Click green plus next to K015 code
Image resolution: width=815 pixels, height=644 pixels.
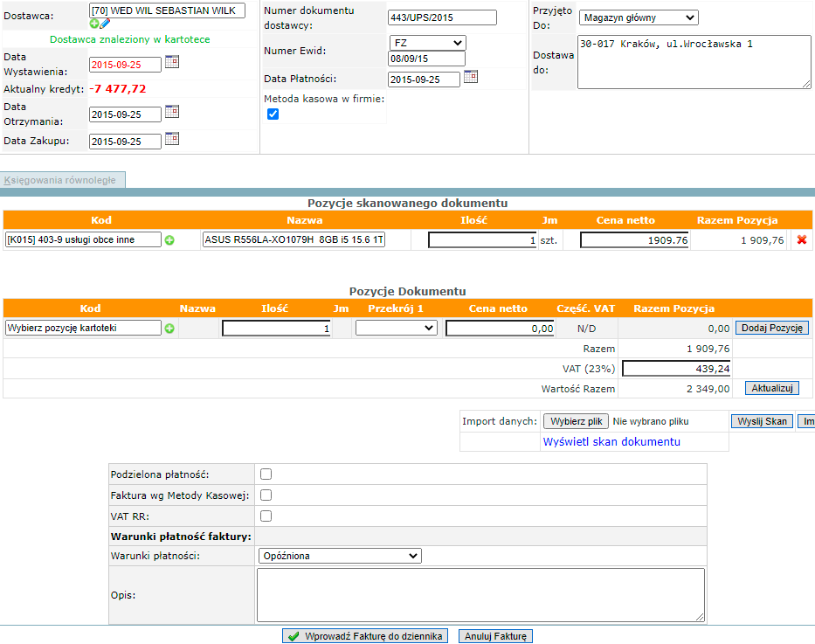(169, 240)
